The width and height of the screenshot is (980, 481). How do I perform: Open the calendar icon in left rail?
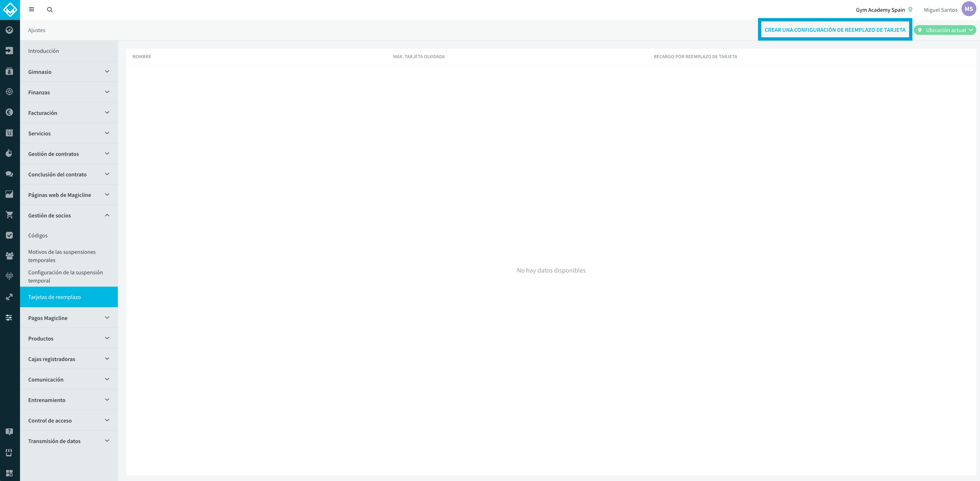(9, 133)
